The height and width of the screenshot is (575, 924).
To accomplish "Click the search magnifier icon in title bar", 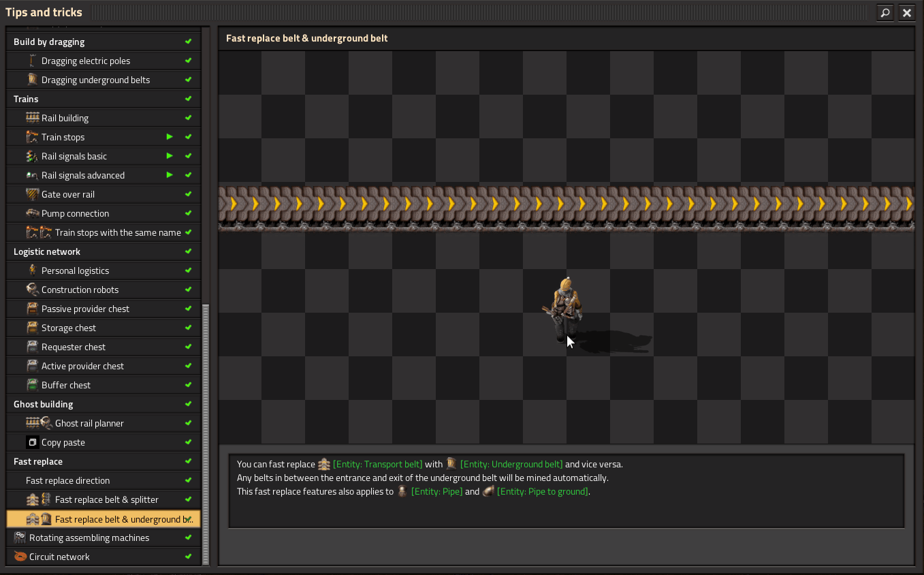I will tap(885, 12).
